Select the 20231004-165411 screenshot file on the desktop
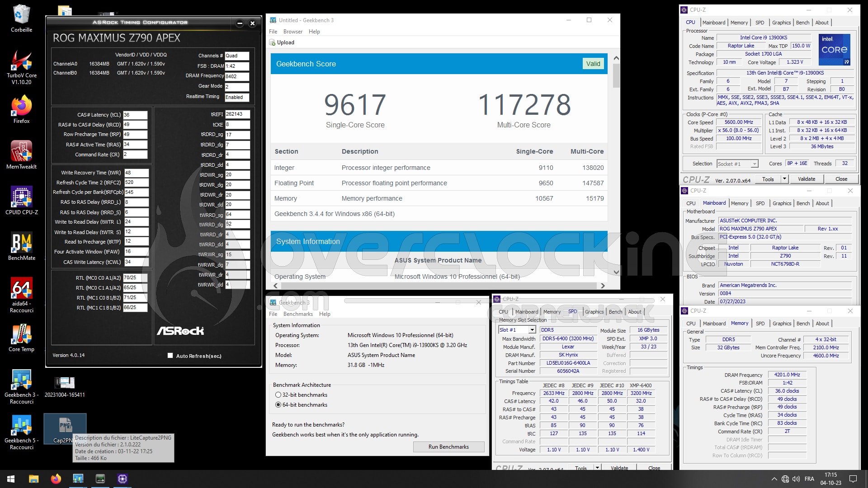Viewport: 868px width, 488px height. [x=65, y=387]
